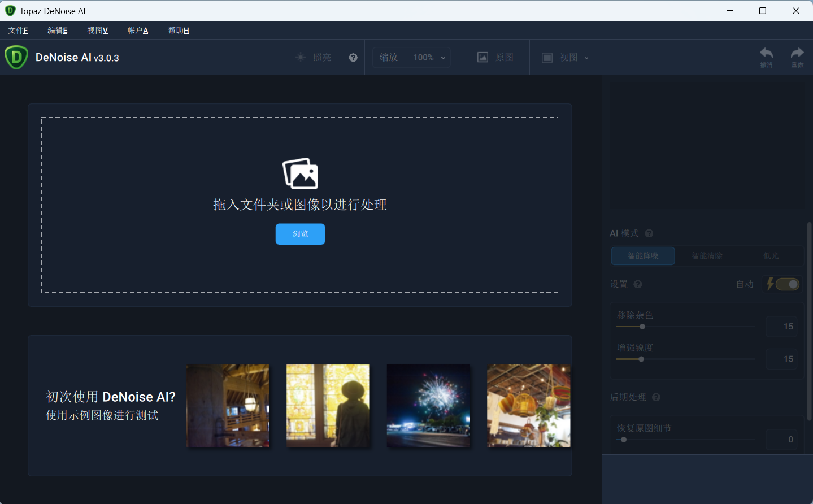Viewport: 813px width, 504px height.
Task: Click the 照亮 toolbar label
Action: click(322, 57)
